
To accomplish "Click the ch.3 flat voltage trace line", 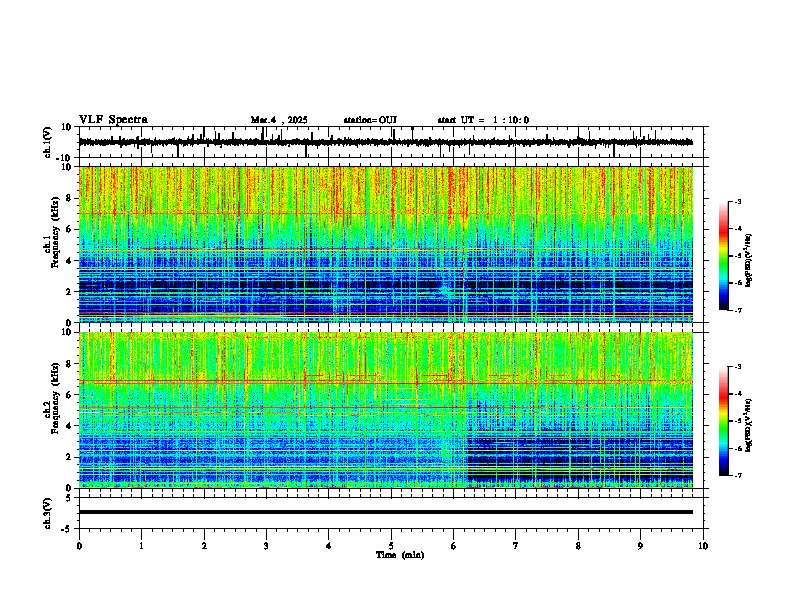I will pos(386,512).
